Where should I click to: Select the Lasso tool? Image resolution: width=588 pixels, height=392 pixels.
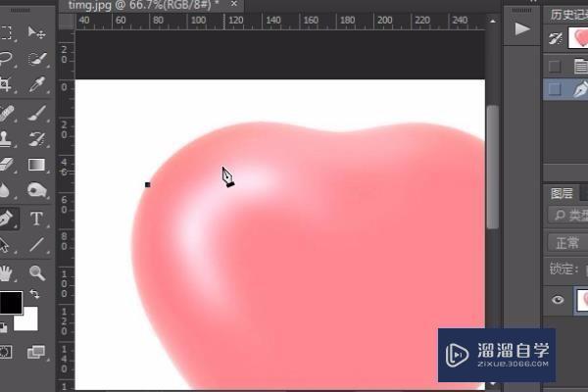point(6,58)
